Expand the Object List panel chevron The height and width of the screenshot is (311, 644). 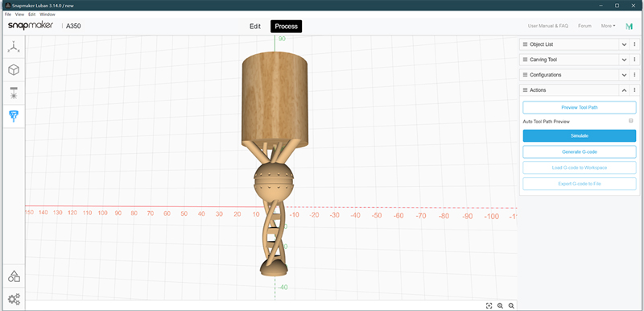click(624, 44)
